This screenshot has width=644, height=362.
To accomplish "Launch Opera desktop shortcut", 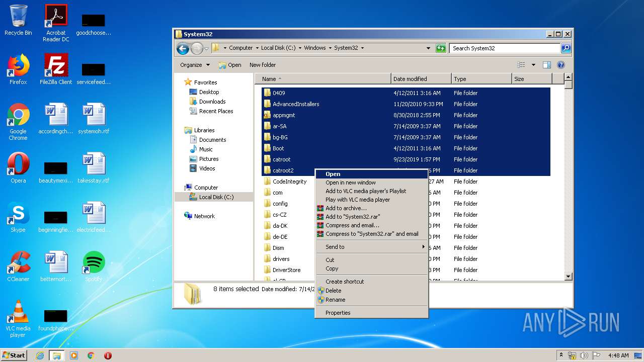I will (x=18, y=168).
